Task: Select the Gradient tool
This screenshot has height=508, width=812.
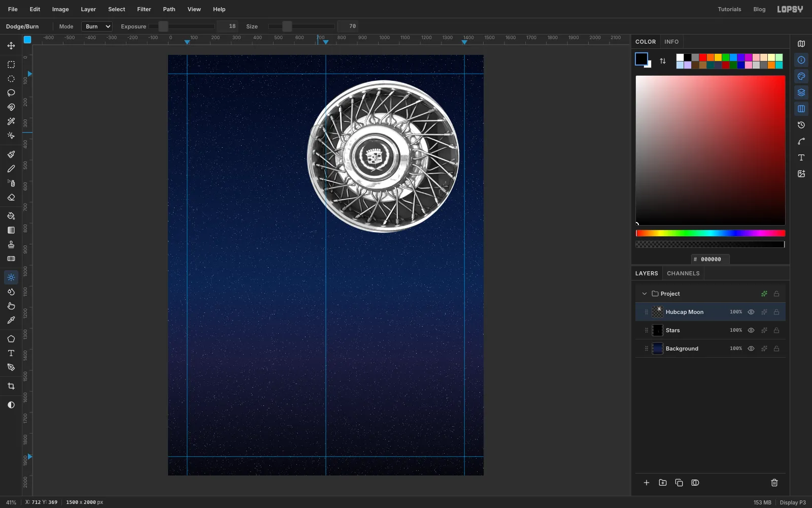Action: pyautogui.click(x=11, y=230)
